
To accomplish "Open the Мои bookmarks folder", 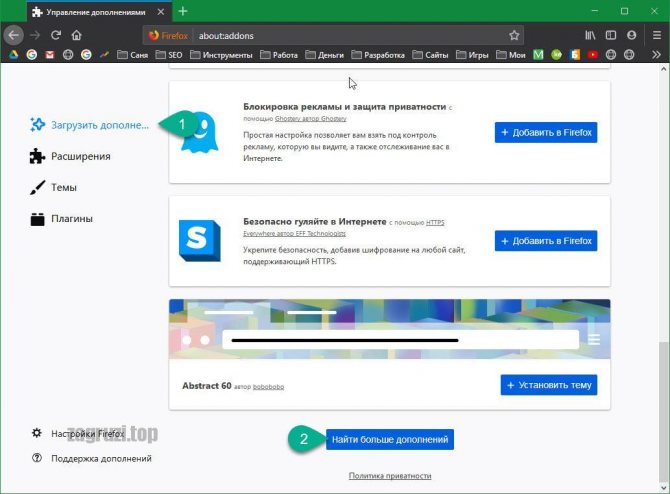I will [x=511, y=55].
